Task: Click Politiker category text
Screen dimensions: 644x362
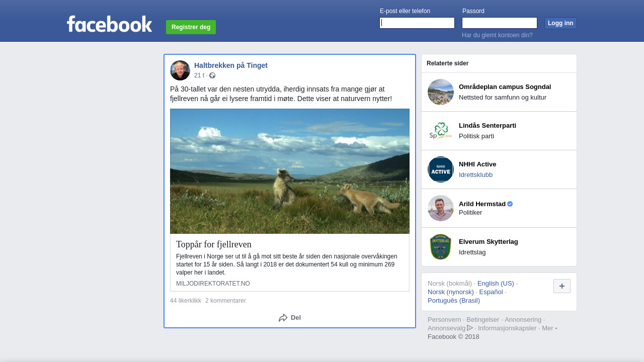Action: point(470,212)
